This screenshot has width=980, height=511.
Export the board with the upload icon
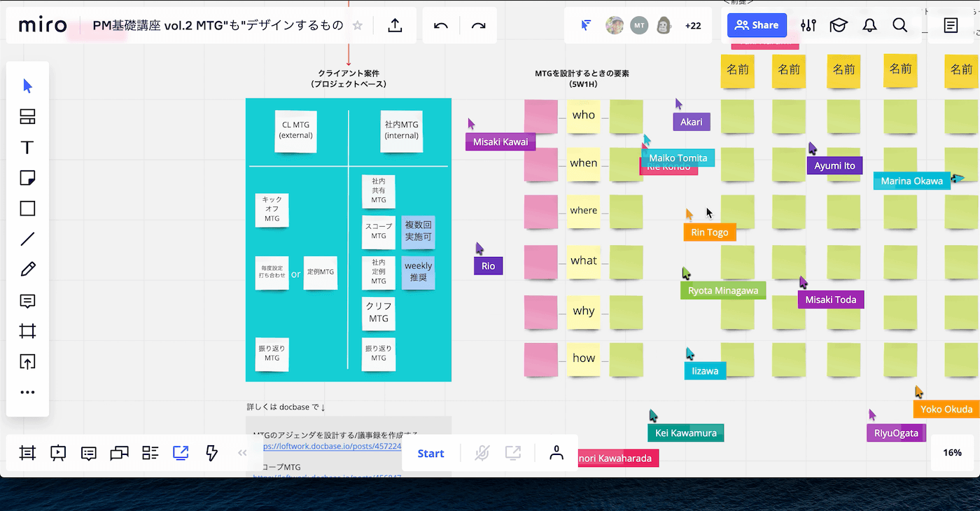pos(395,25)
